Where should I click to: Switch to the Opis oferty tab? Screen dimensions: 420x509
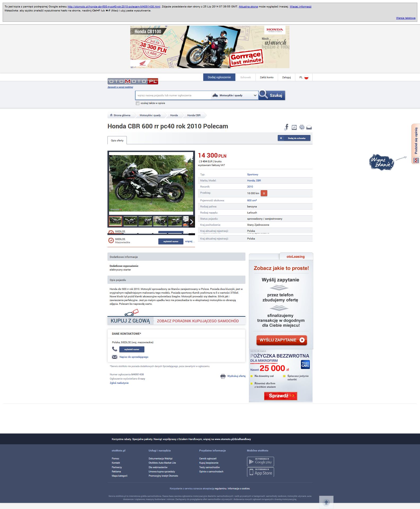click(x=117, y=140)
